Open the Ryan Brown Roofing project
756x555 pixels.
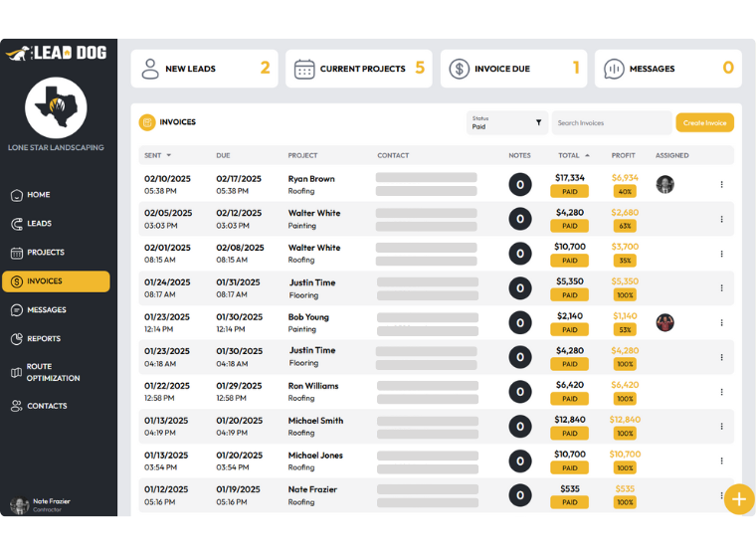[311, 185]
